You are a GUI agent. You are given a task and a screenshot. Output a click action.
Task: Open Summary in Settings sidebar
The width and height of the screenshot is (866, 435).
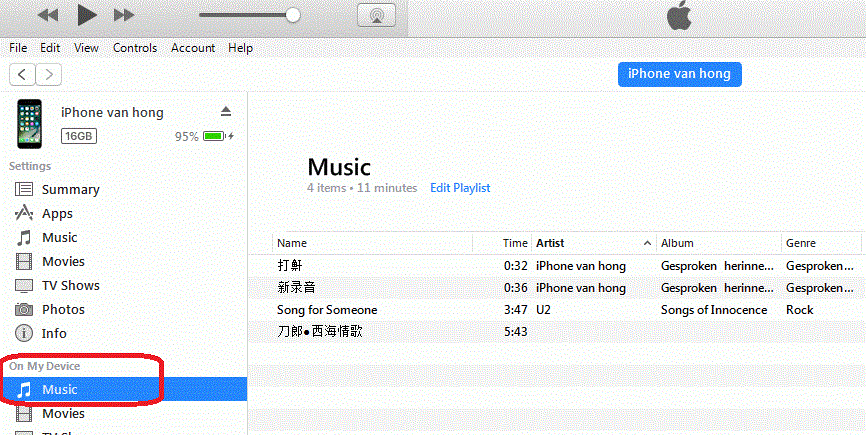click(70, 189)
